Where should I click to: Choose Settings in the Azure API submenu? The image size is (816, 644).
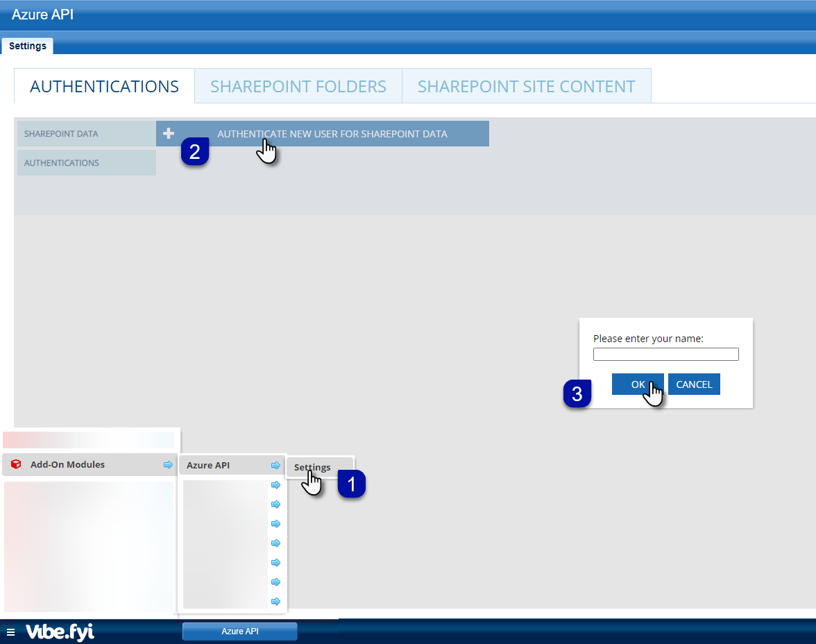319,467
